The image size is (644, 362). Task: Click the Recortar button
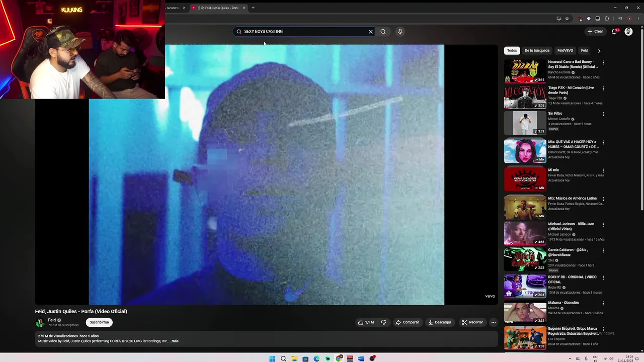click(472, 322)
